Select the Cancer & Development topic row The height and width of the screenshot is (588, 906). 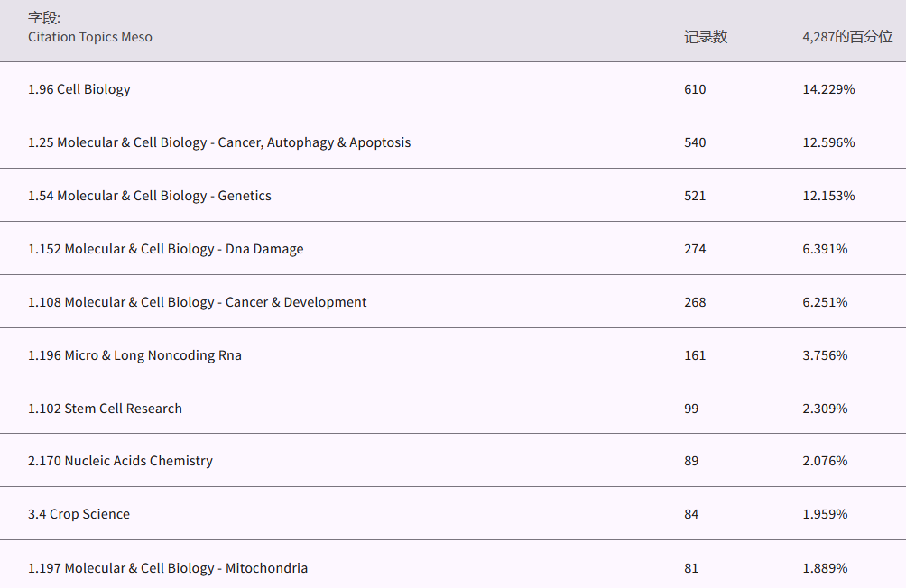click(198, 302)
